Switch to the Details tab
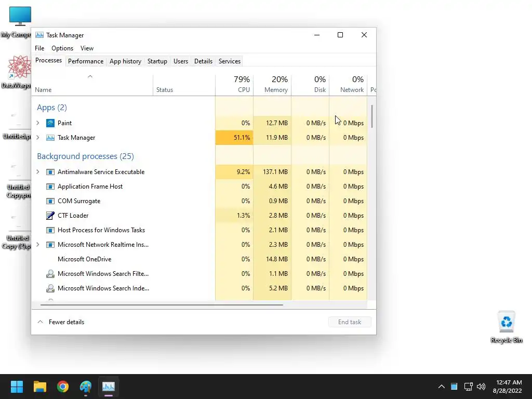Viewport: 532px width, 399px height. 203,61
